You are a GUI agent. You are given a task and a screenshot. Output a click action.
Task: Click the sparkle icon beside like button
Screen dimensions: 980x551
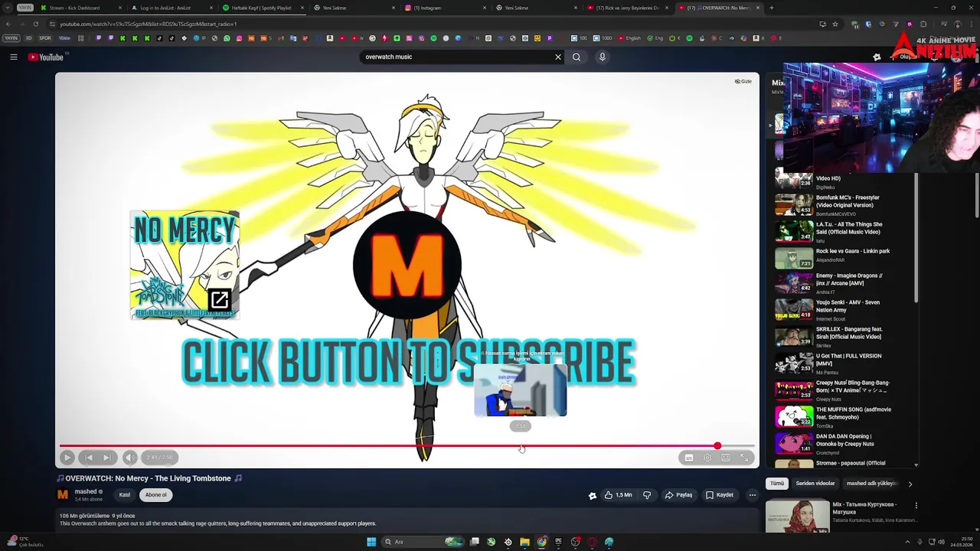(592, 495)
